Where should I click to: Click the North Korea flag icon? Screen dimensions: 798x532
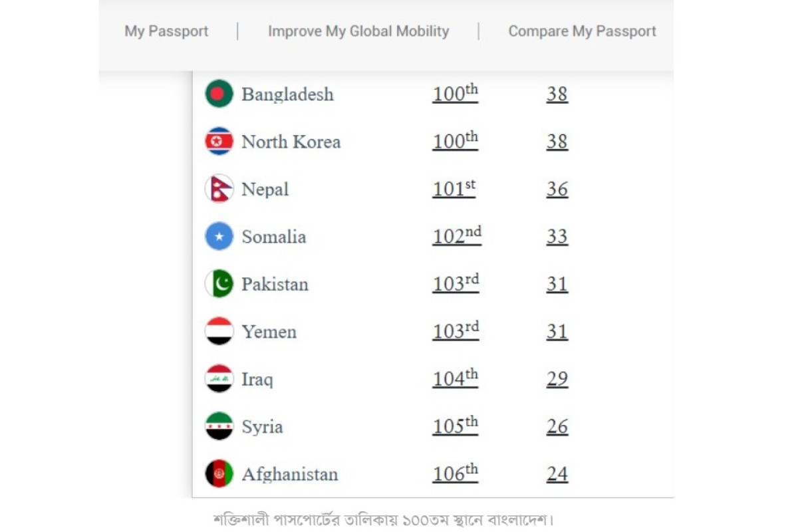[219, 142]
